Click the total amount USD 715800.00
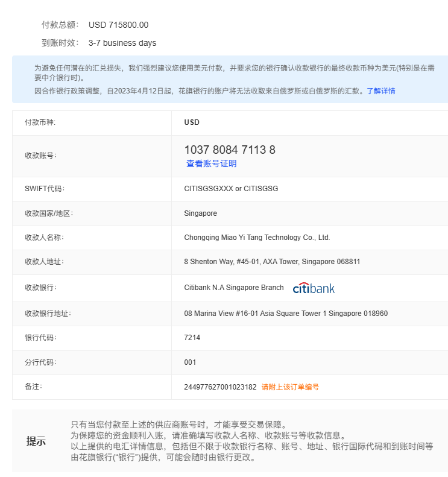The height and width of the screenshot is (477, 448). coord(118,25)
